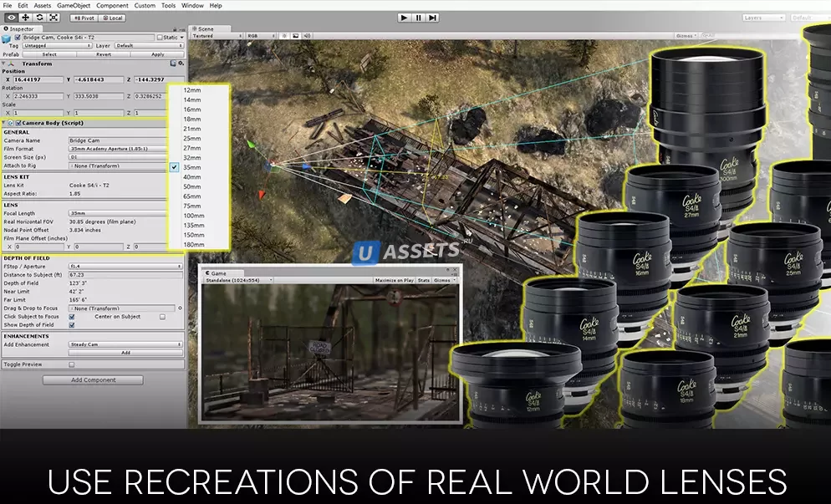831x504 pixels.
Task: Click the Play button
Action: [405, 18]
